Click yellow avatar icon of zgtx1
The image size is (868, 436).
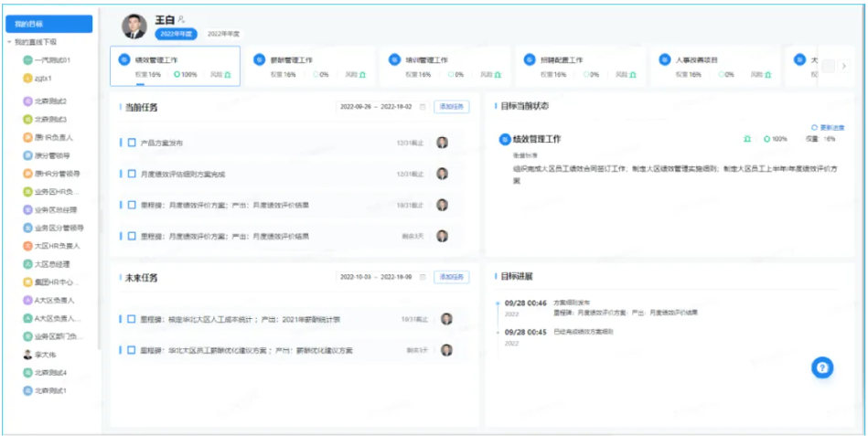point(27,79)
